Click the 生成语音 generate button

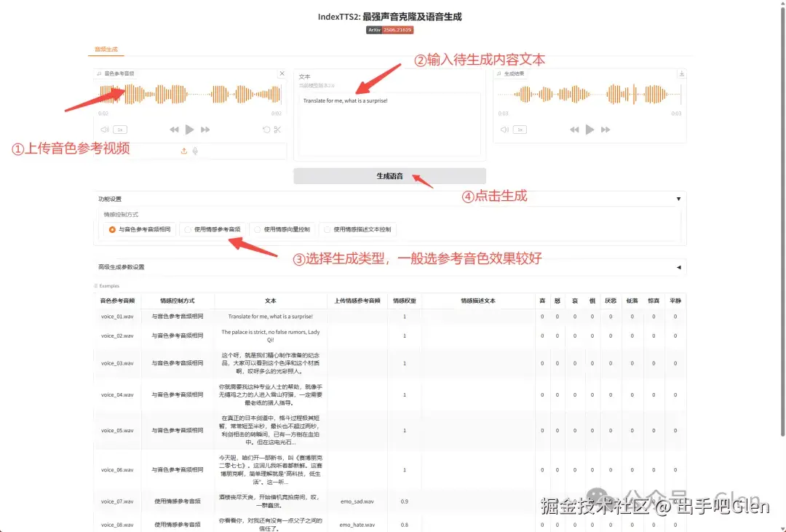tap(389, 176)
